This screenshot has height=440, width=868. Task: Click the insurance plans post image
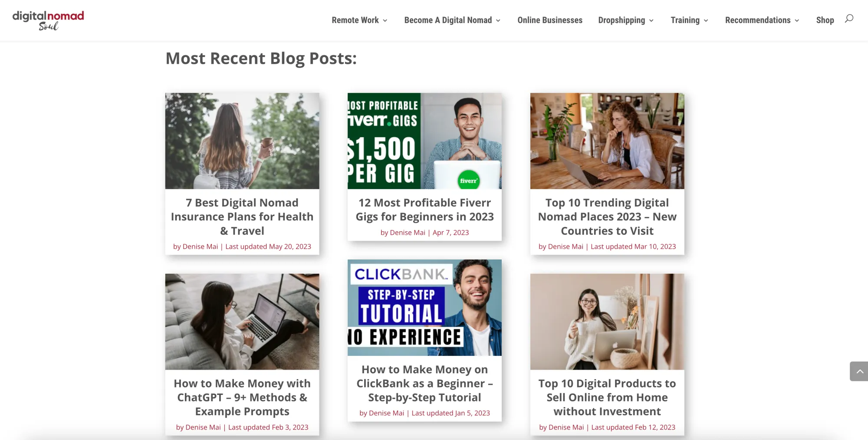pos(242,141)
